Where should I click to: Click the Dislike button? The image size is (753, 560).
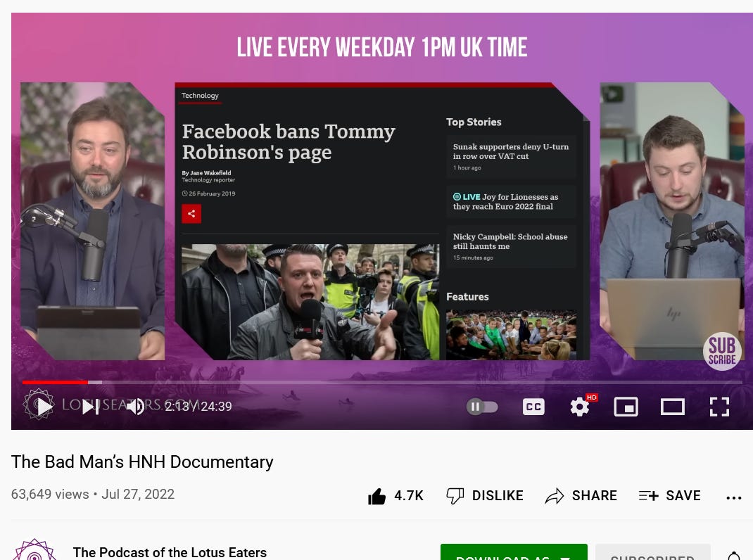(485, 496)
